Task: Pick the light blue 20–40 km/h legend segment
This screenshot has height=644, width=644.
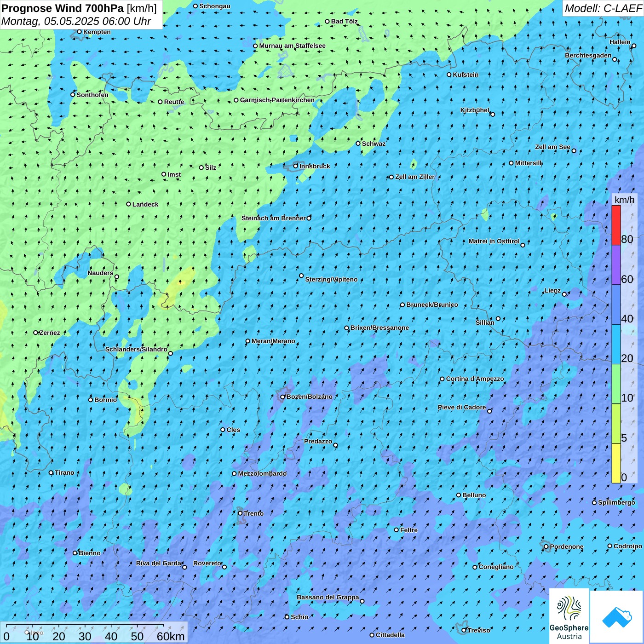Action: point(616,345)
